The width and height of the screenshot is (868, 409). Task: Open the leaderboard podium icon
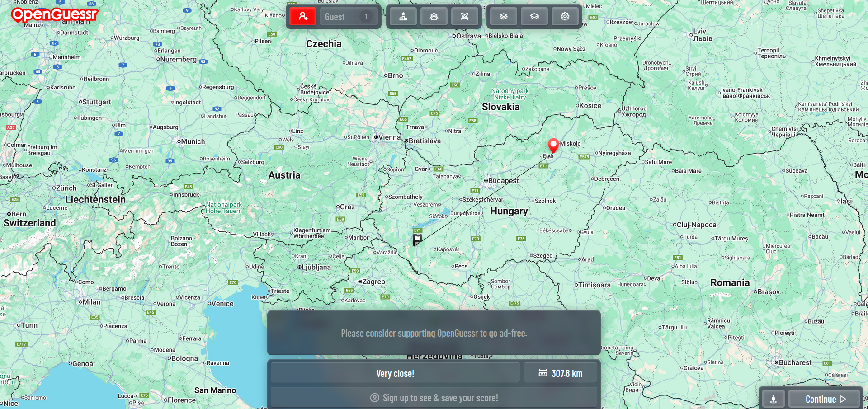403,17
